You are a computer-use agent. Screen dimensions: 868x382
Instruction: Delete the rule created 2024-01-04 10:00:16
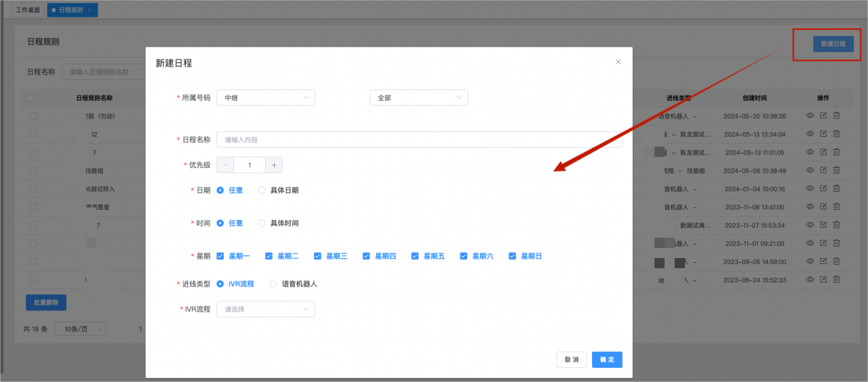tap(836, 189)
